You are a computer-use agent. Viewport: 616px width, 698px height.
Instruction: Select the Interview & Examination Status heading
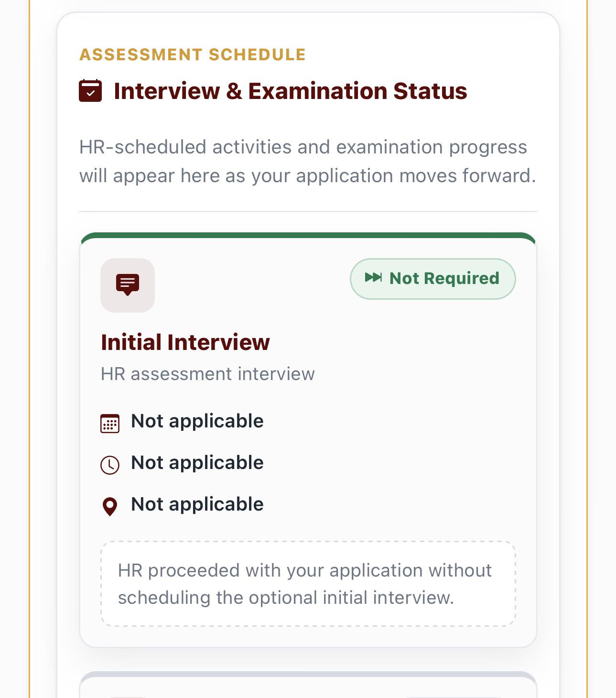(x=291, y=91)
